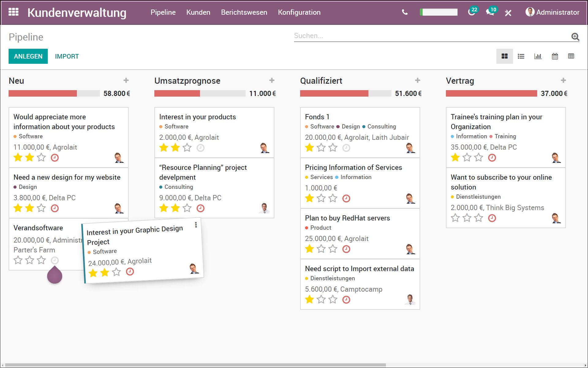Click the ANLEGEN button

tap(28, 56)
